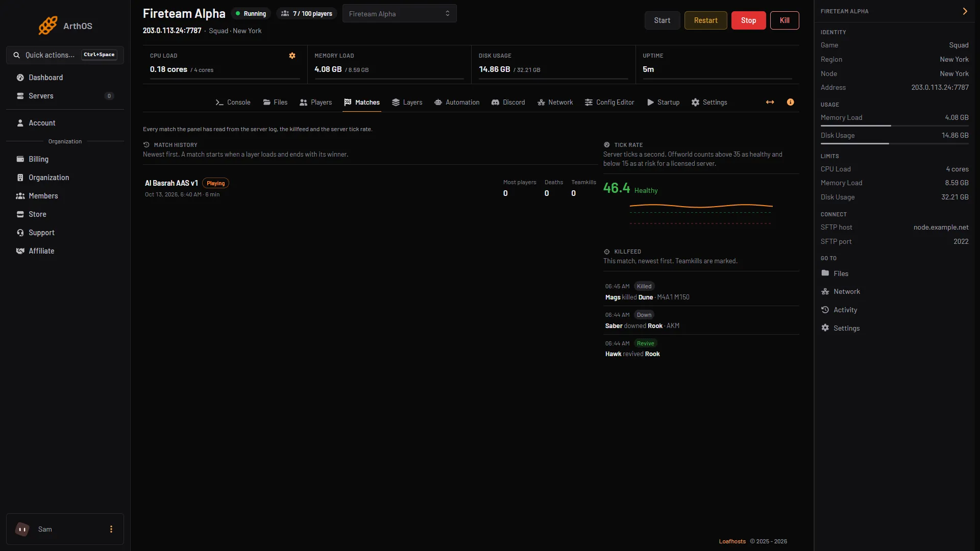The height and width of the screenshot is (551, 980).
Task: Click the CPU Load card progress bar
Action: click(x=225, y=79)
